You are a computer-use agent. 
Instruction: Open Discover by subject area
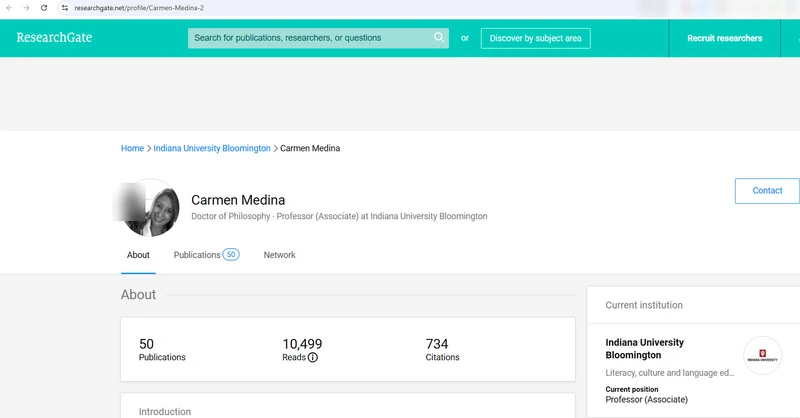535,38
